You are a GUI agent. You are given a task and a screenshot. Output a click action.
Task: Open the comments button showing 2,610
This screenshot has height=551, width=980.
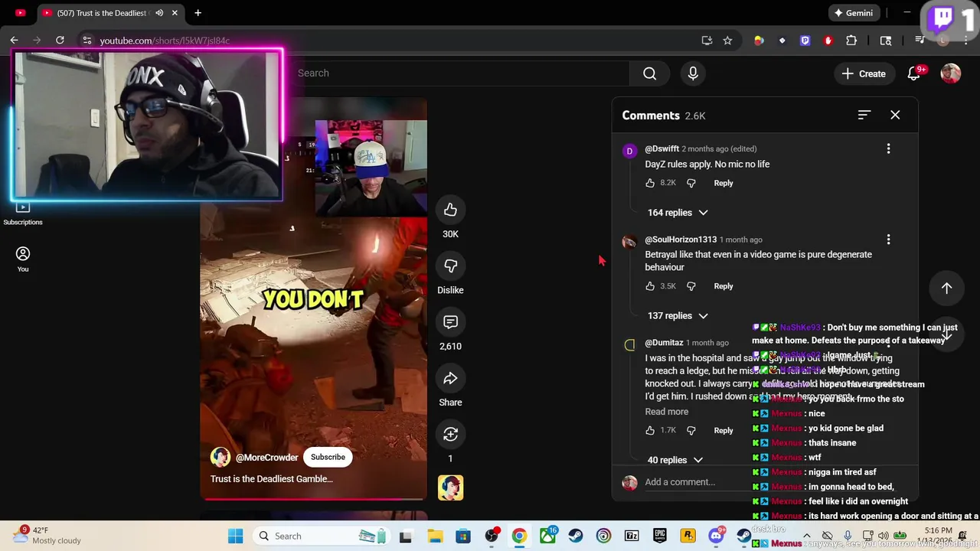click(450, 322)
